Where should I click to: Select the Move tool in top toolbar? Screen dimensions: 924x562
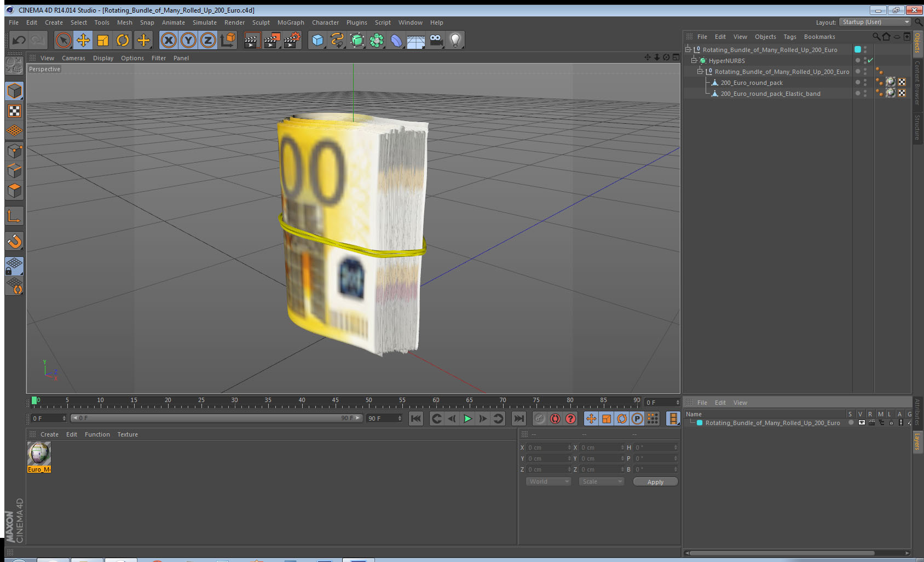pyautogui.click(x=83, y=40)
